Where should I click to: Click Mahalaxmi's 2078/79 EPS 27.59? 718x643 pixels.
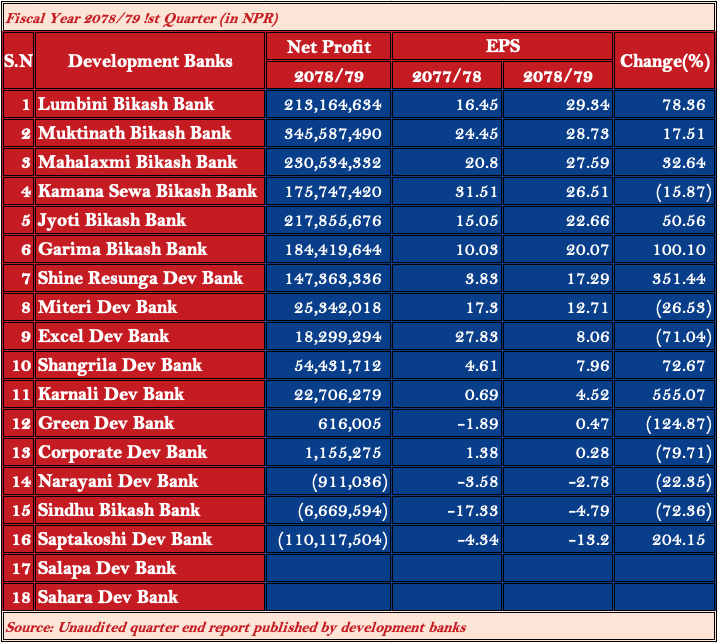coord(558,162)
